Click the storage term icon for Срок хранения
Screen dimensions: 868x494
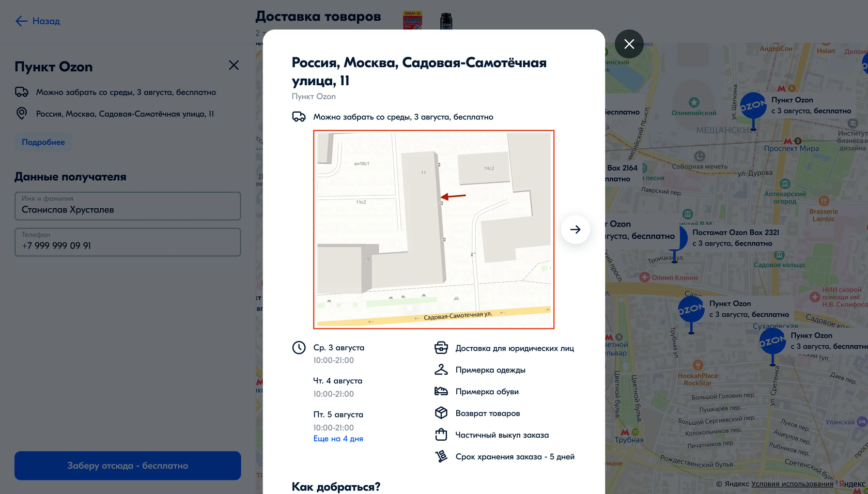(x=441, y=456)
